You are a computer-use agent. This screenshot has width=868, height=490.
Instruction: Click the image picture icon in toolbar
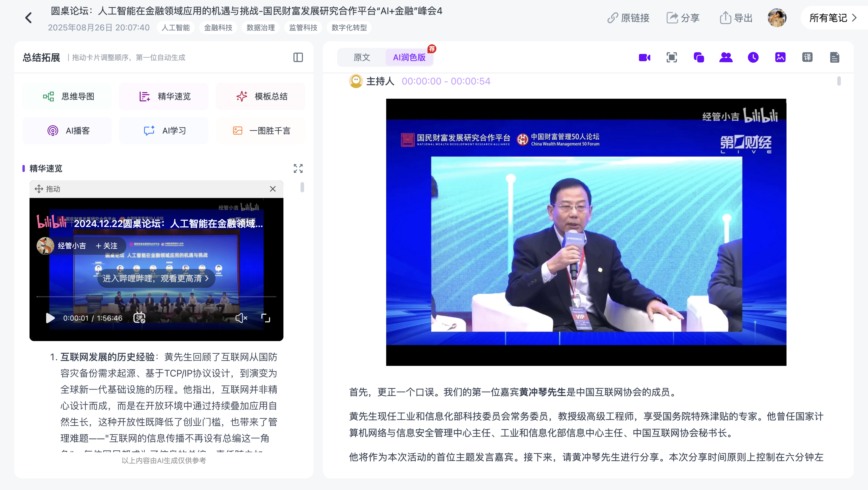pos(780,58)
